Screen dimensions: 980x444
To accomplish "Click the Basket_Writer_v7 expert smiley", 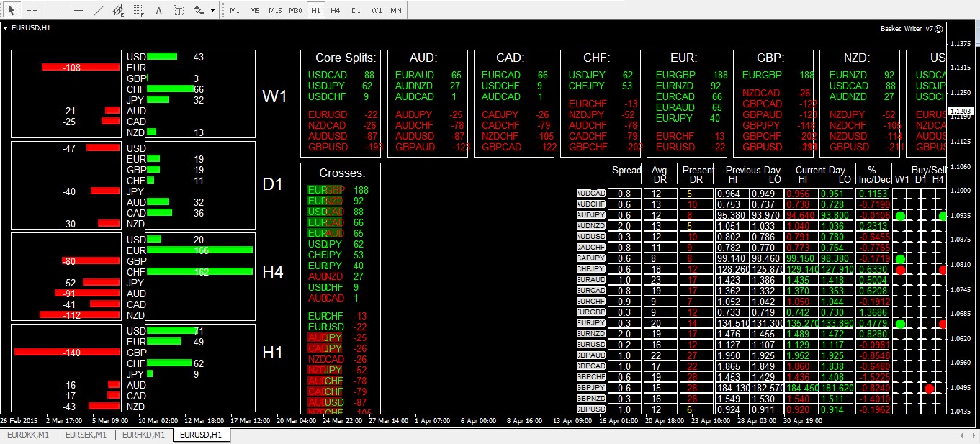I will (939, 28).
